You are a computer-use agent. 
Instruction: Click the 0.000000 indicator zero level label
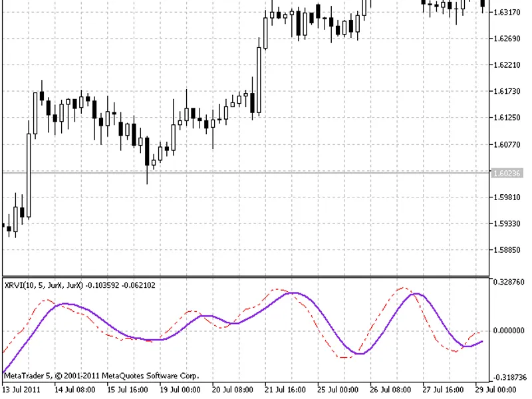(509, 331)
